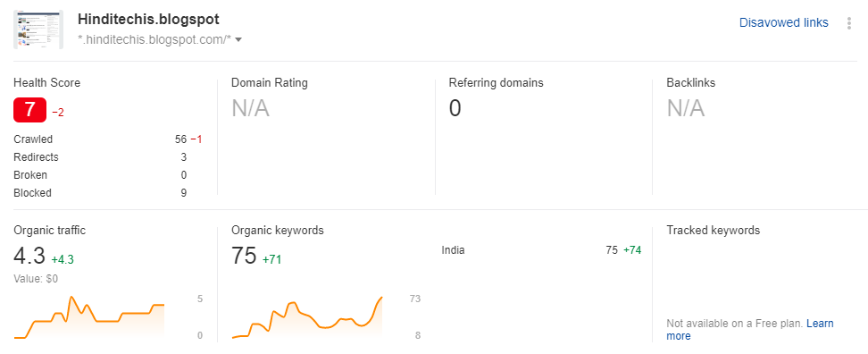Image resolution: width=868 pixels, height=354 pixels.
Task: Open the Disavowed links page
Action: click(784, 22)
